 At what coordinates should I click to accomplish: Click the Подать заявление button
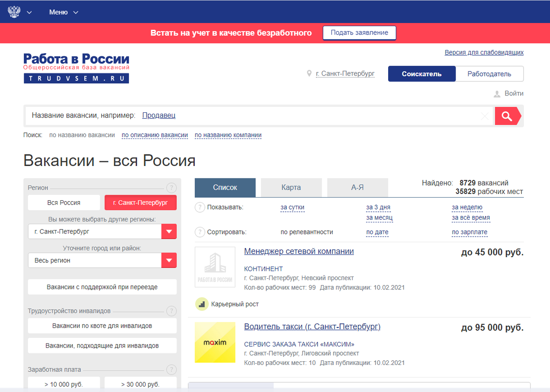point(359,33)
